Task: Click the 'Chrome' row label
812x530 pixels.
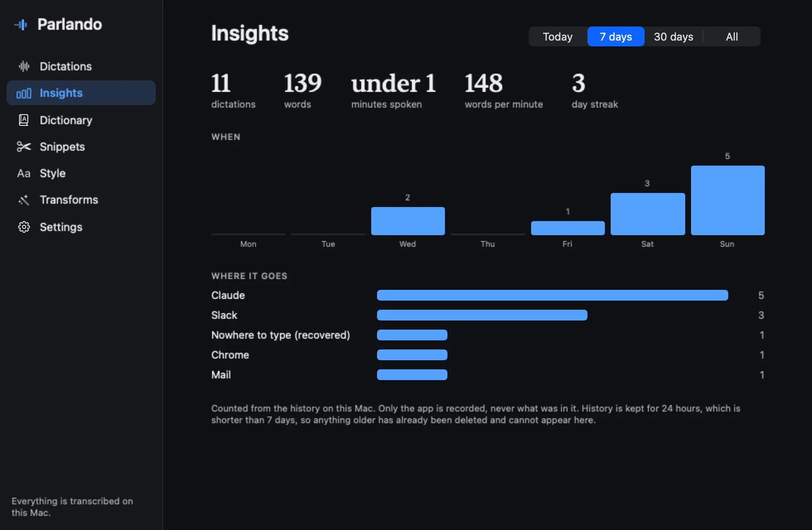Action: 230,355
